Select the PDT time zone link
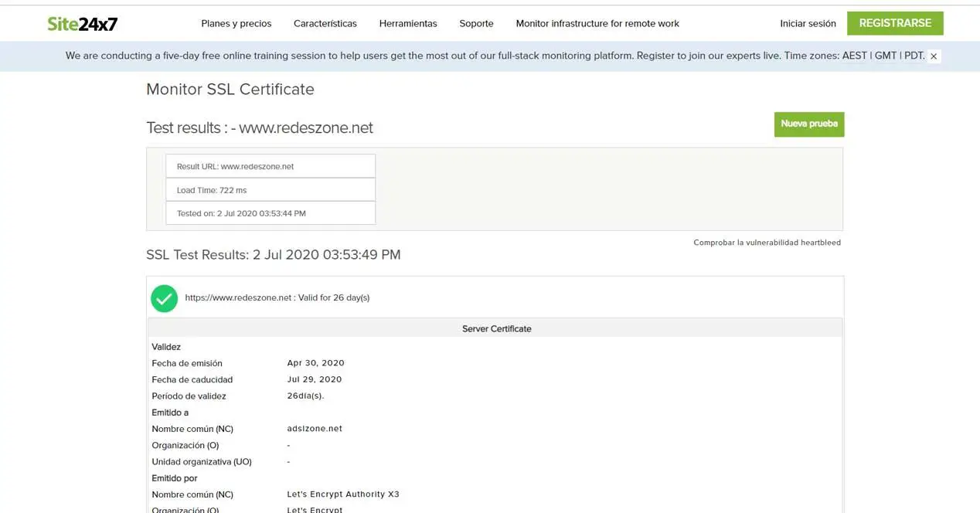The width and height of the screenshot is (980, 513). click(x=914, y=56)
